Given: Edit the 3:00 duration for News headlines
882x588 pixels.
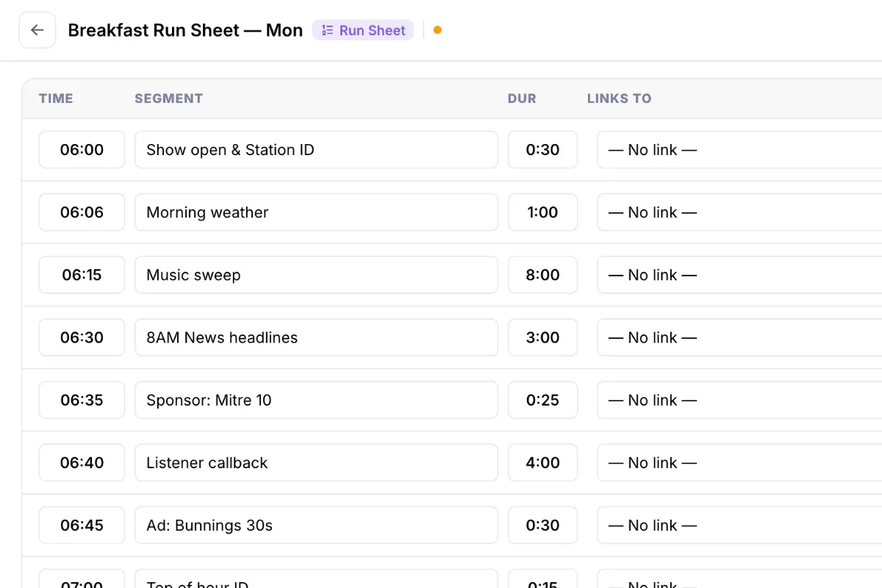Looking at the screenshot, I should [542, 337].
